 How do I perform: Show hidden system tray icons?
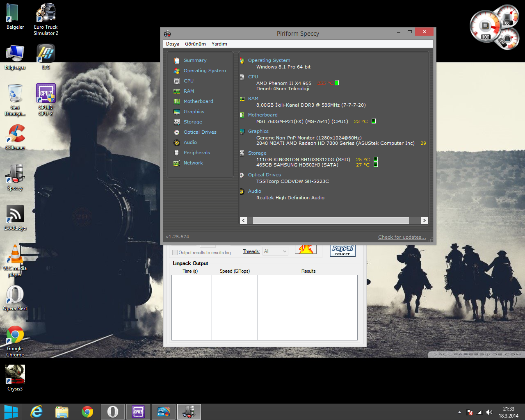[x=459, y=412]
